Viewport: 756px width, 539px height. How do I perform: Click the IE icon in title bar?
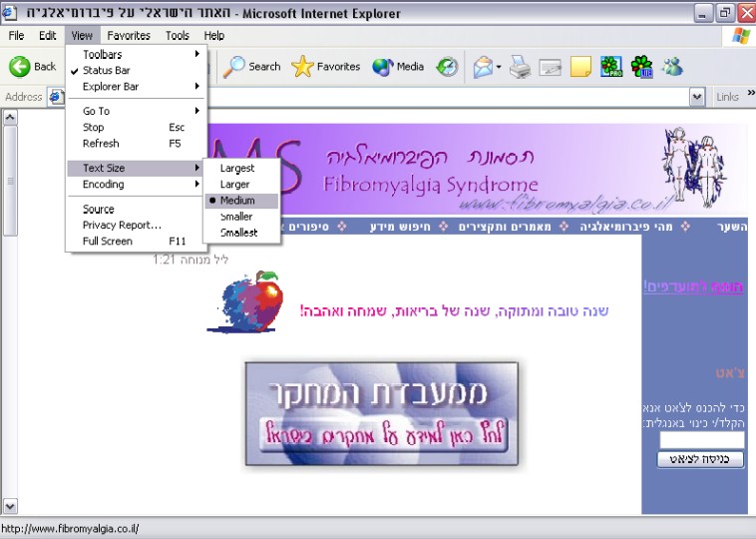(x=9, y=12)
